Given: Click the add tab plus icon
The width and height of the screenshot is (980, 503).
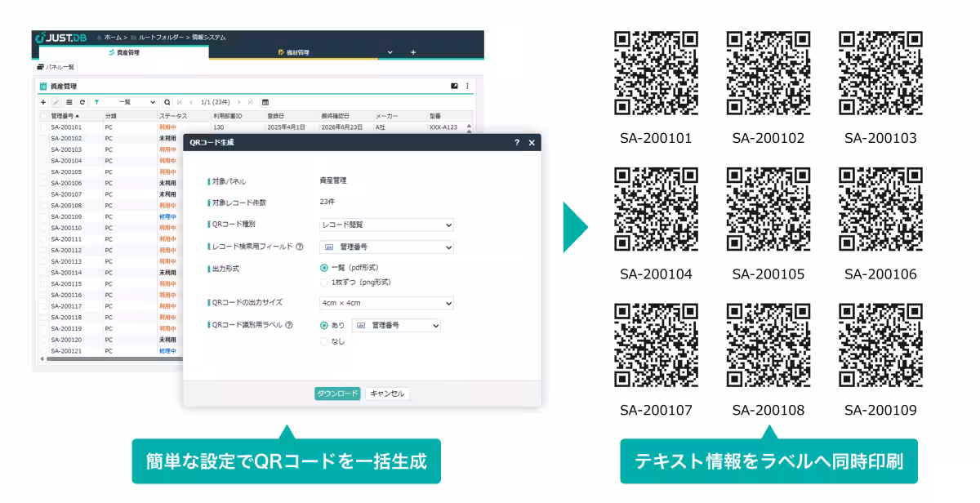Looking at the screenshot, I should click(413, 52).
